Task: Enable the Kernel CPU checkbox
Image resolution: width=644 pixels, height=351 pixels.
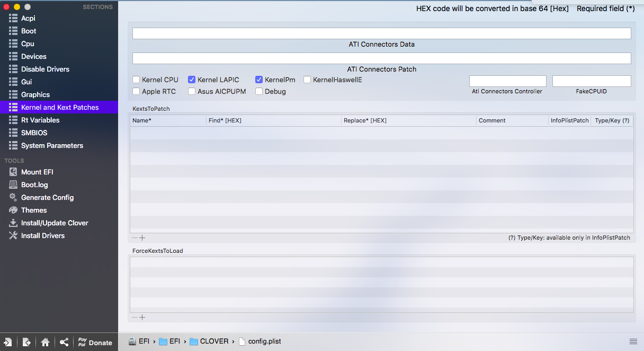Action: (136, 80)
